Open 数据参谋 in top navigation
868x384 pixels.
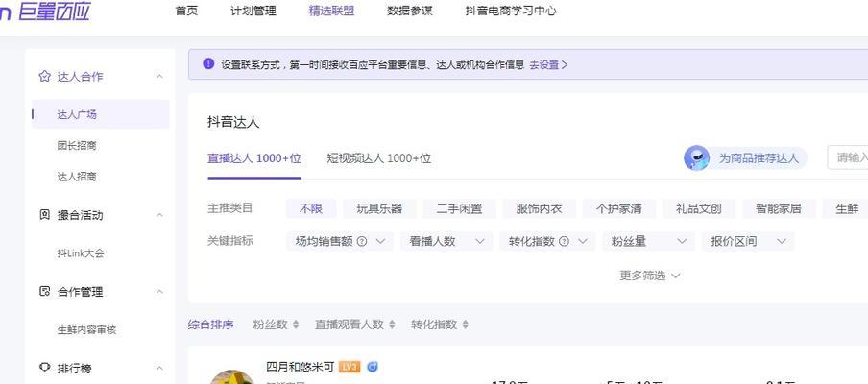point(410,11)
